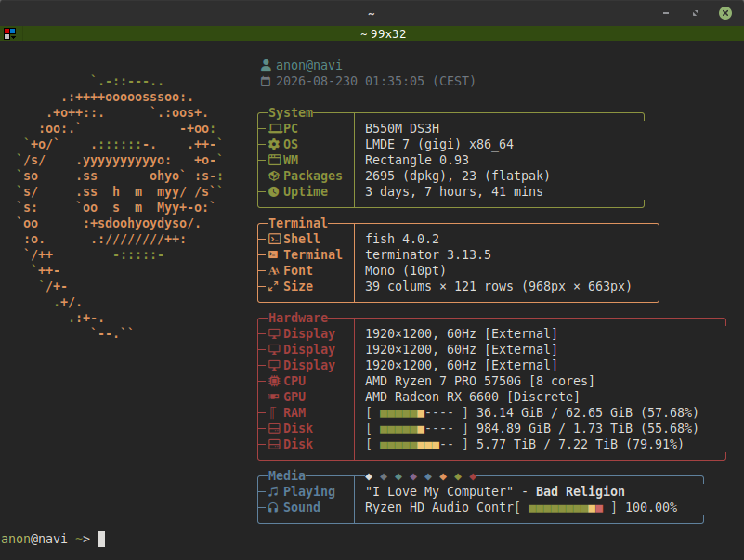Click the 'Mono (10pt)' value

405,270
